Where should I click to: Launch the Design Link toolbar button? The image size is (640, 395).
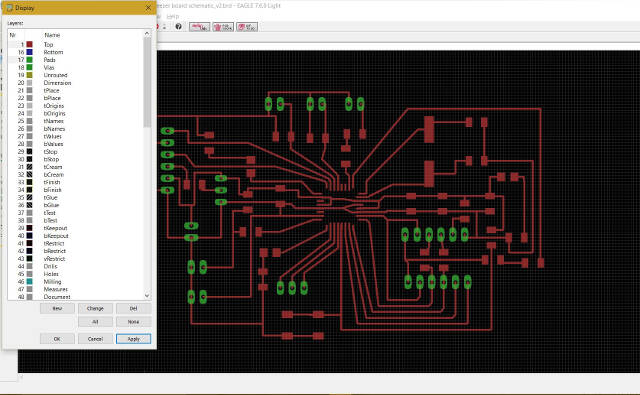coord(200,27)
